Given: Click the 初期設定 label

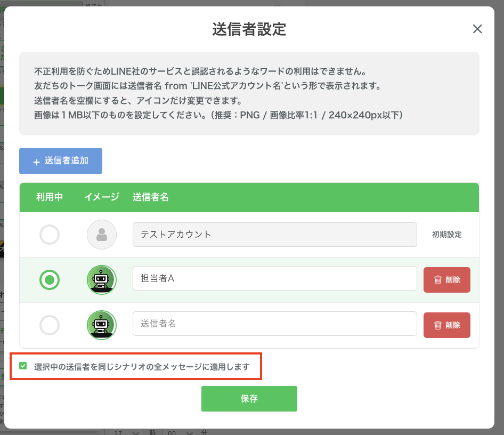Looking at the screenshot, I should pos(446,235).
